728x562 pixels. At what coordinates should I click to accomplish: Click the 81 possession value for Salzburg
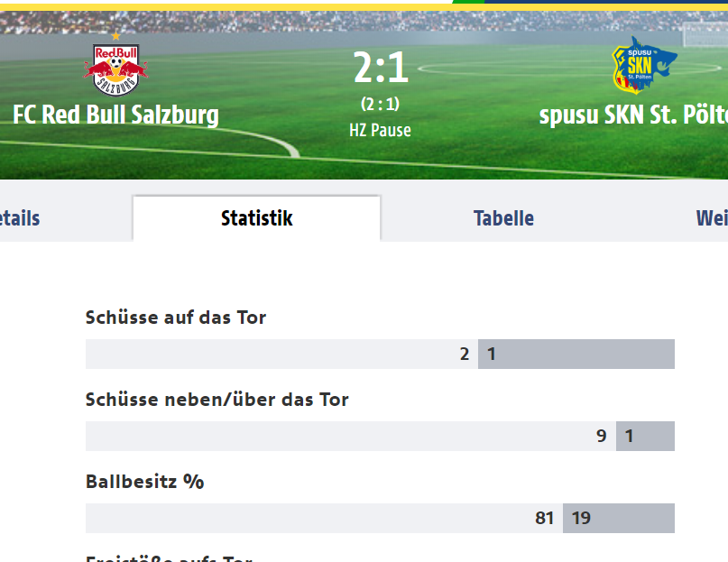(545, 518)
